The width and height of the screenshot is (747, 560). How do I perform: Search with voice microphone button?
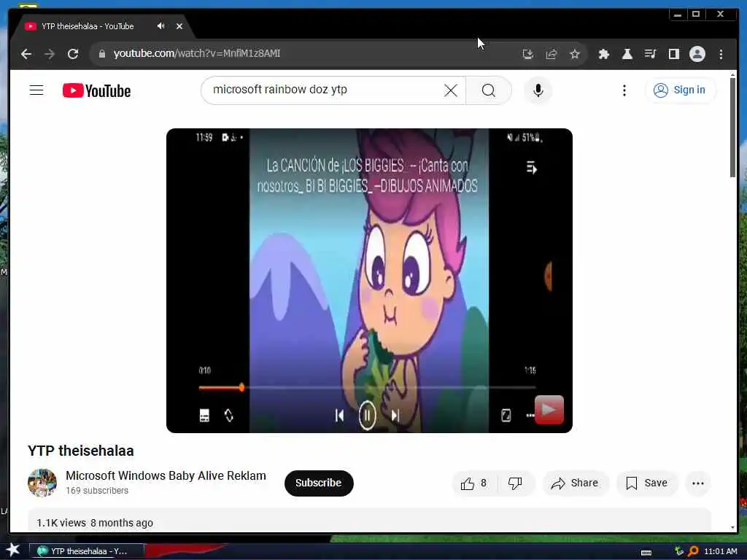point(538,90)
